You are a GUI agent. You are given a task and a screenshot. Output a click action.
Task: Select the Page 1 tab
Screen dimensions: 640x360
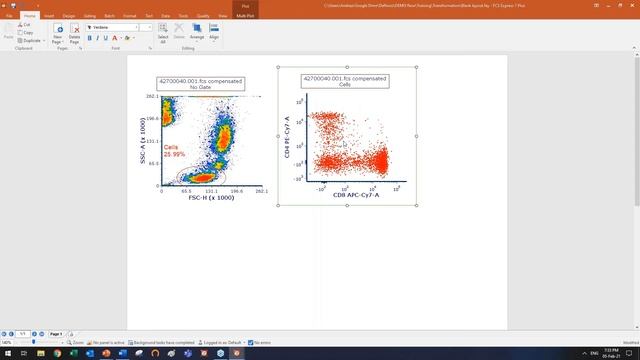click(56, 334)
